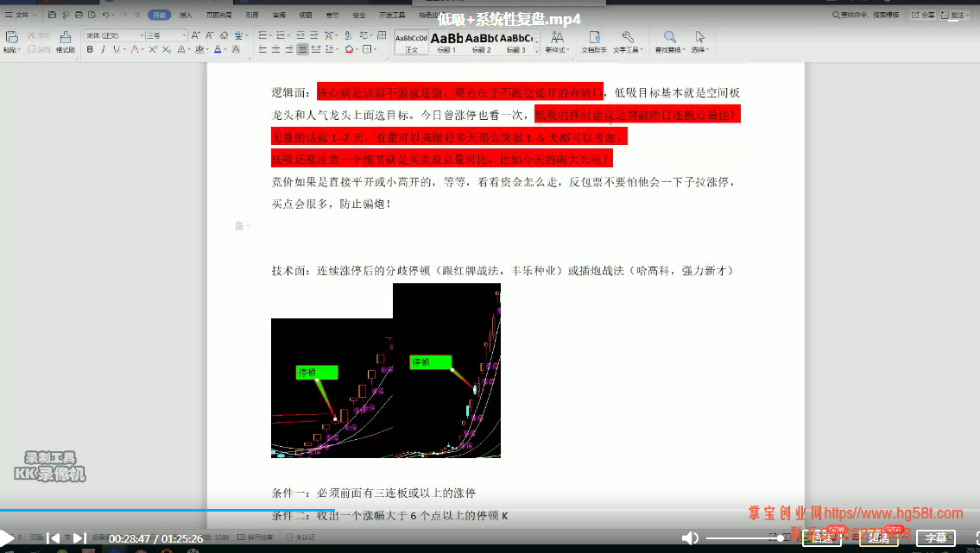Open the 选择 select dropdown
This screenshot has height=553, width=980.
point(700,41)
